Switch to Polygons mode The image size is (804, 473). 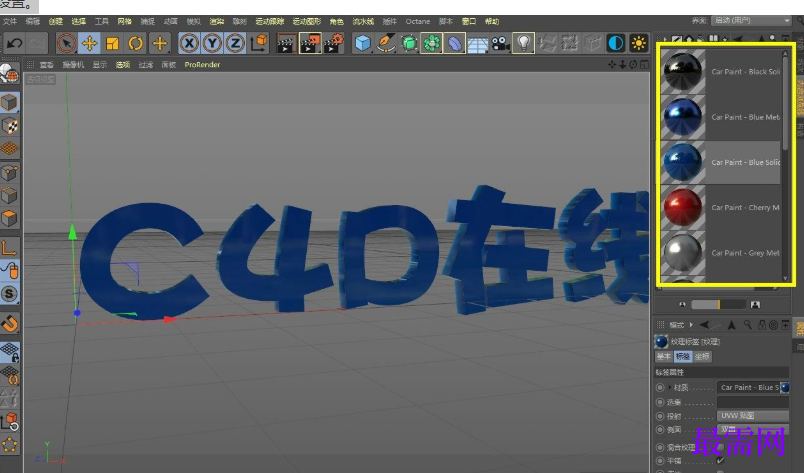(x=10, y=219)
